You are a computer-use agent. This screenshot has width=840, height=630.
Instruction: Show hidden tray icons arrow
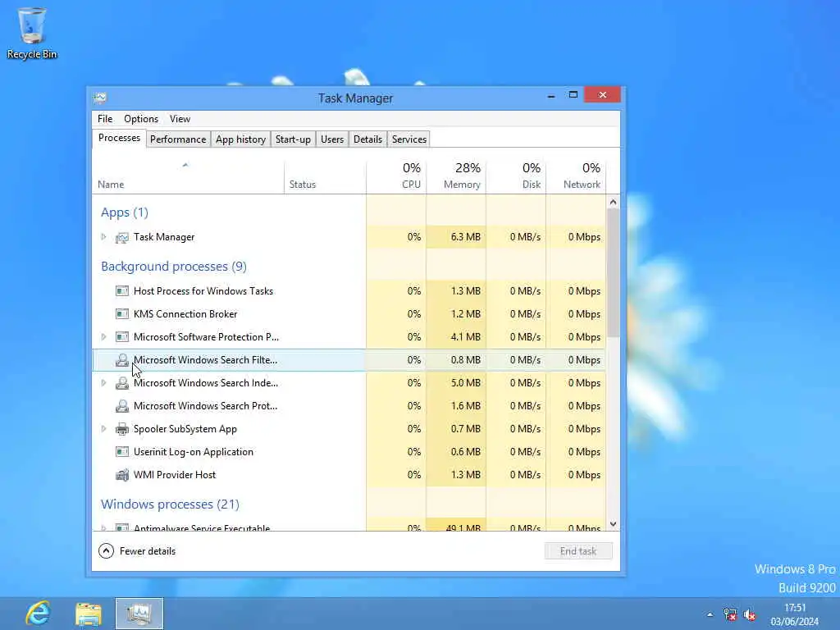pyautogui.click(x=710, y=614)
